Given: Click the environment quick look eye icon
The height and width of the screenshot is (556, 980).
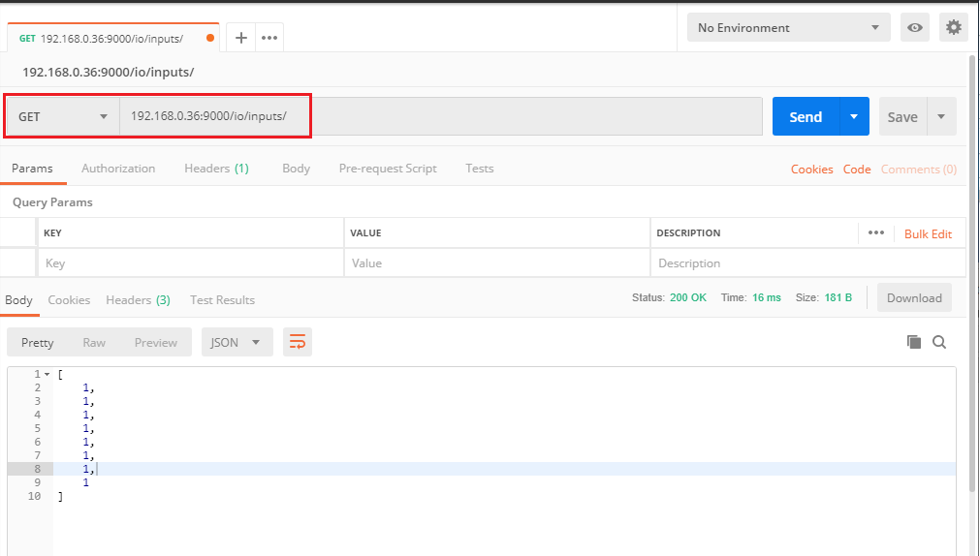Looking at the screenshot, I should [915, 27].
